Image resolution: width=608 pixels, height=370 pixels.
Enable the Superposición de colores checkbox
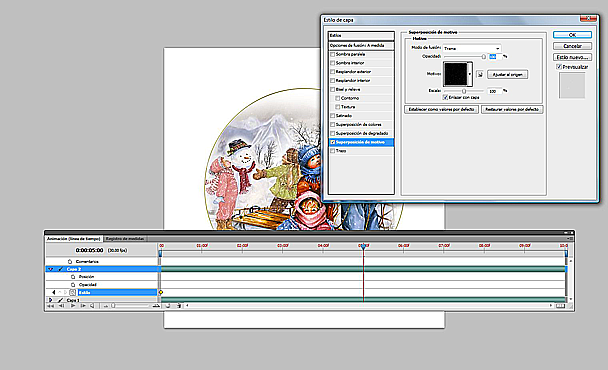(x=332, y=124)
